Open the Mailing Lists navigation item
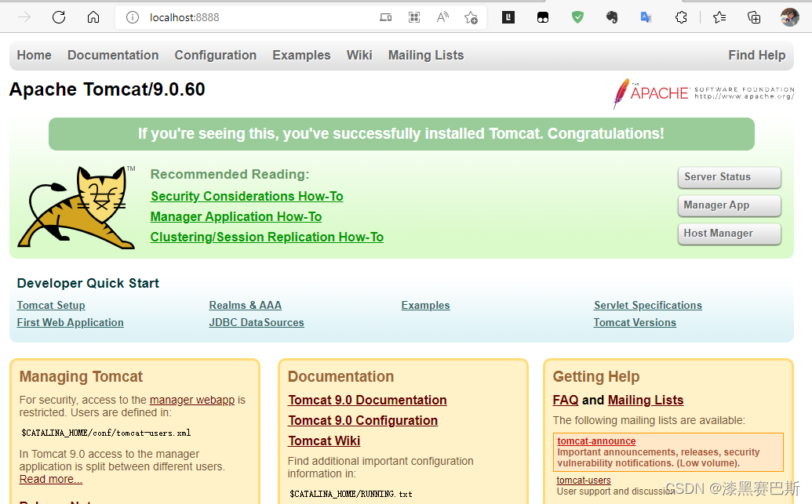 pyautogui.click(x=426, y=56)
